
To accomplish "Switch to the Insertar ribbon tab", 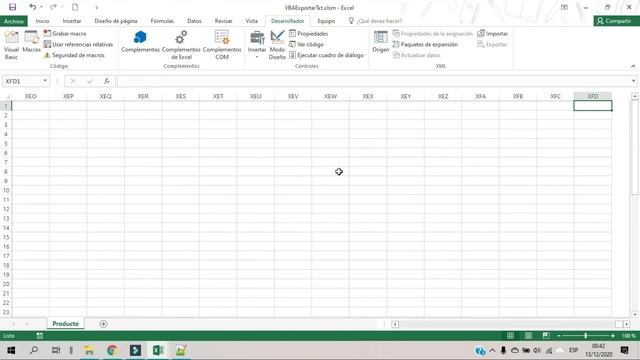I will (x=72, y=21).
